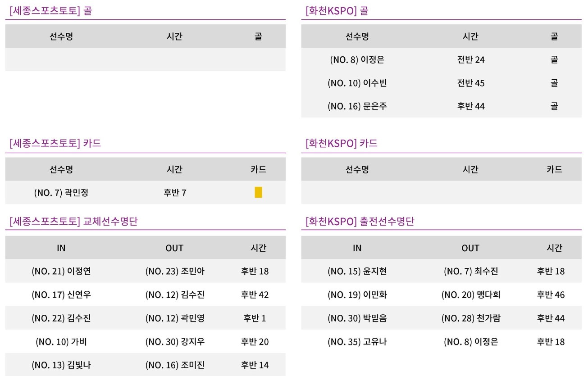Click the yellow card icon for 곽민정
Screen dimensions: 588x376
[x=258, y=193]
